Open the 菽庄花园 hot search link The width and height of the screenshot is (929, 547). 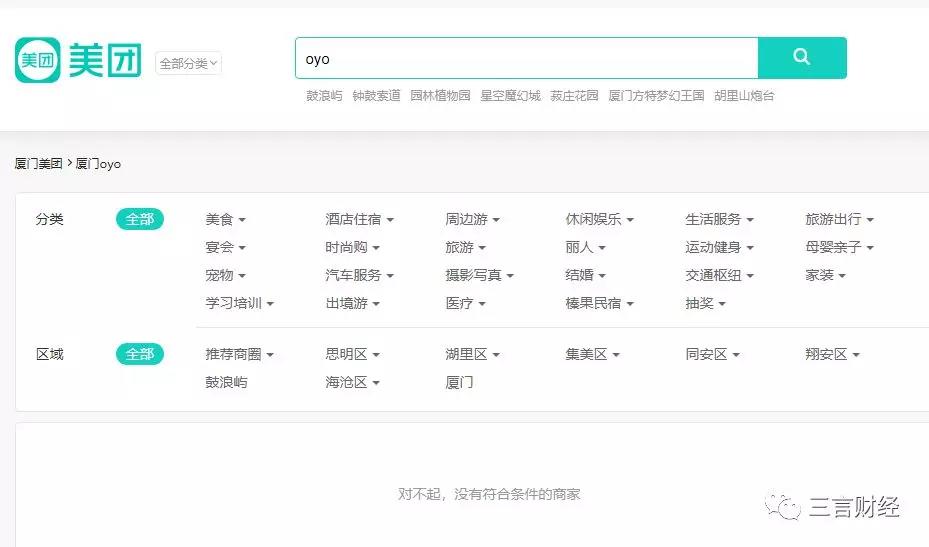tap(574, 95)
